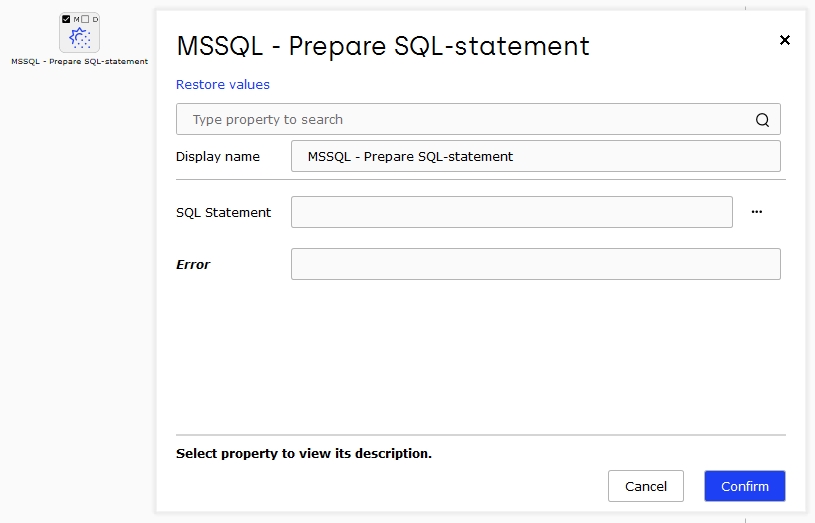Click into the SQL Statement field
The width and height of the screenshot is (815, 523).
(x=511, y=212)
